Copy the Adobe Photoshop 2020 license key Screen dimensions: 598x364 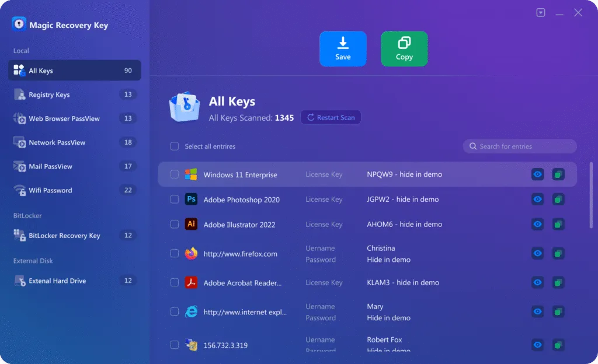pos(558,199)
